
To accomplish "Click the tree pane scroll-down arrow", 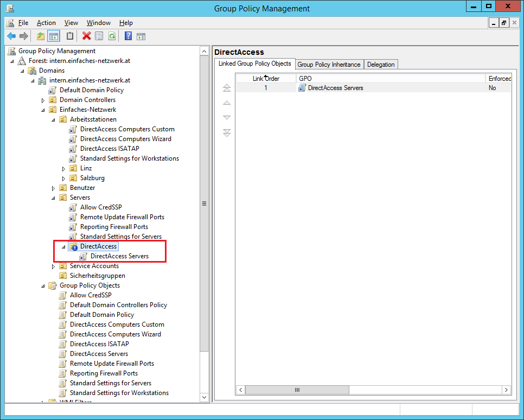I will (x=204, y=397).
